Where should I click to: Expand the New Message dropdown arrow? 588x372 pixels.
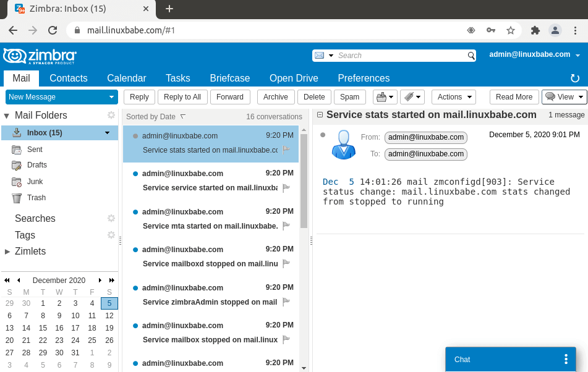point(111,97)
